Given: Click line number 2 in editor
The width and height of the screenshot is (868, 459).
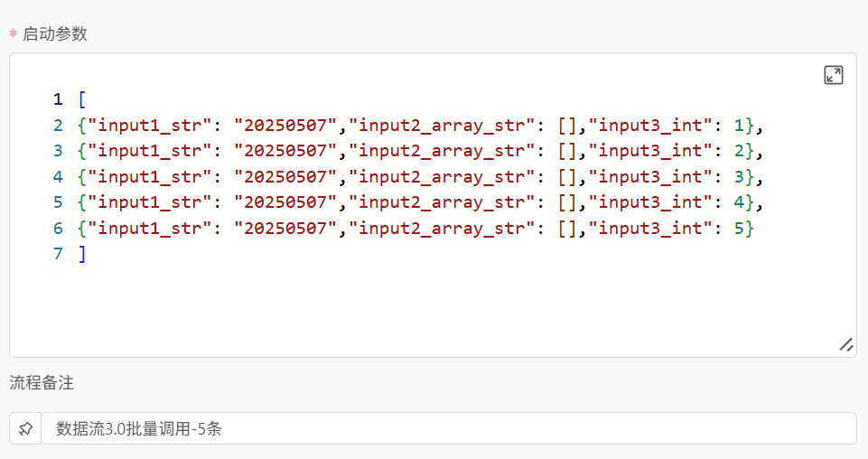Looking at the screenshot, I should point(58,125).
